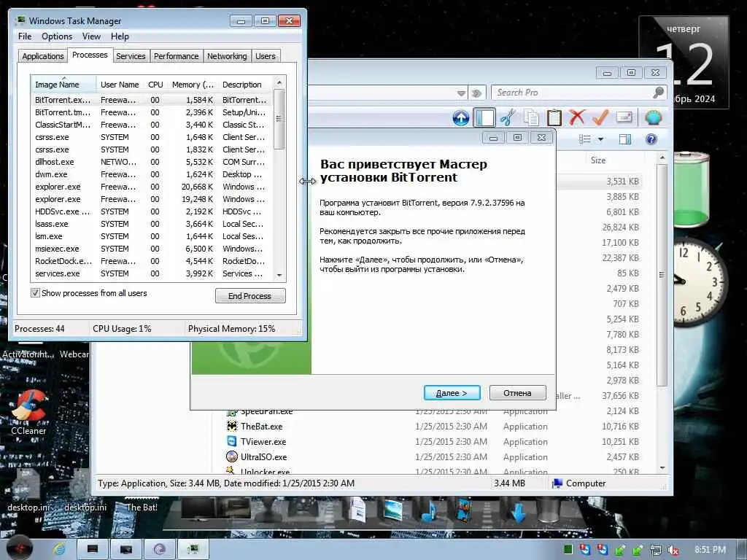Click the Task Manager process list scroll up arrow

click(279, 82)
